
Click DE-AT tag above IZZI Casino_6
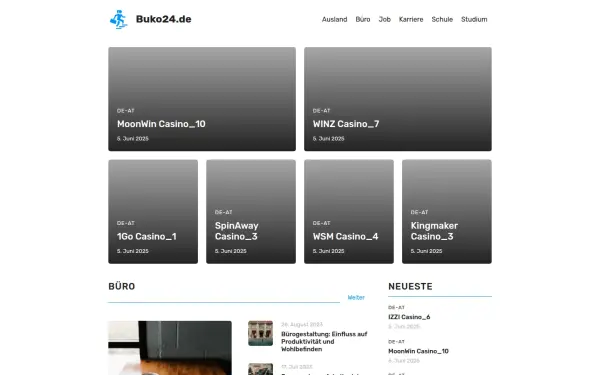click(x=396, y=307)
